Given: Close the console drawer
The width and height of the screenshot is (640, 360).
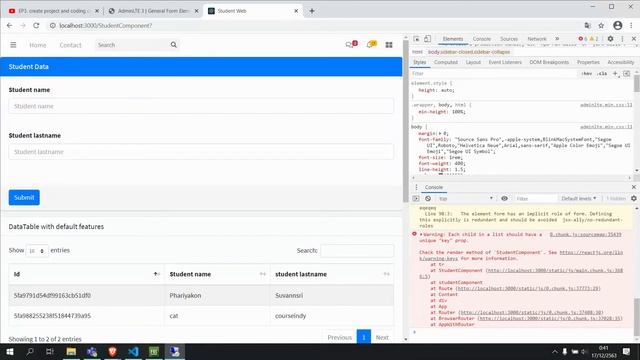Looking at the screenshot, I should (634, 187).
